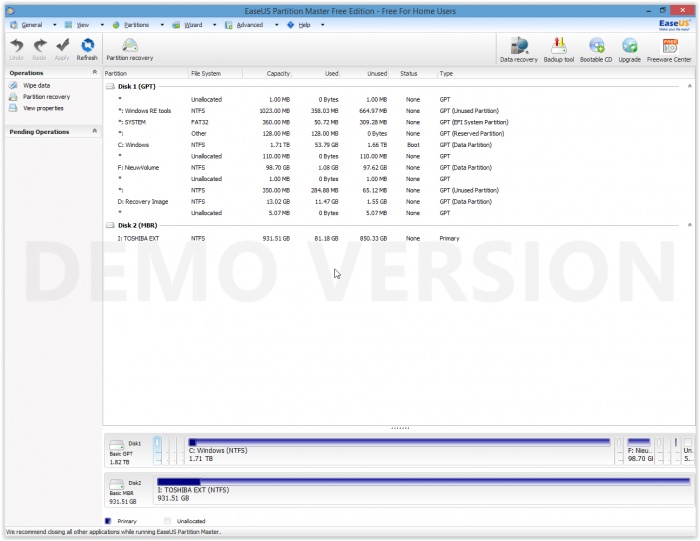700x541 pixels.
Task: Expand the Wizard menu dropdown arrow
Action: [215, 25]
